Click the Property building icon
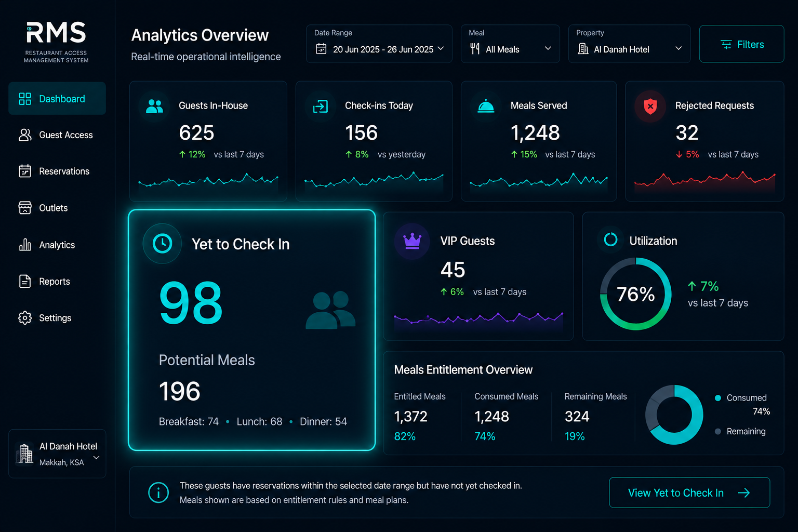 tap(583, 49)
